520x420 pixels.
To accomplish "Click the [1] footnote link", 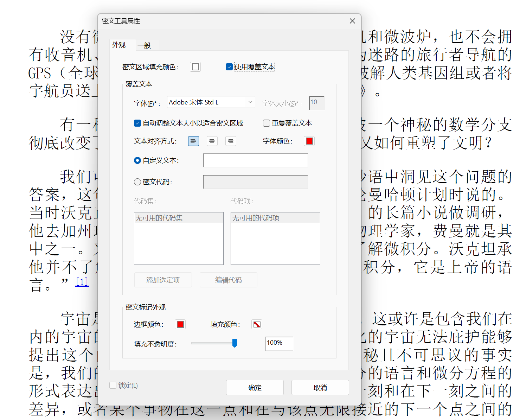I will point(81,281).
